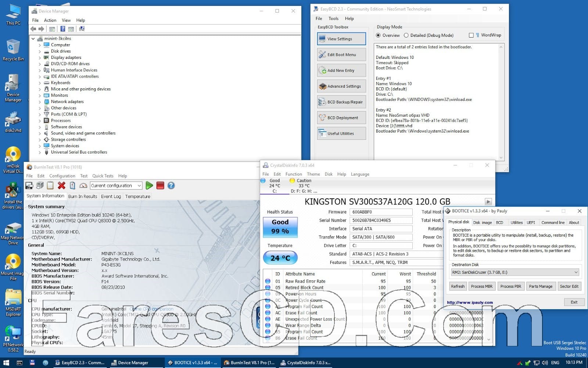Click the forward arrow in Device Manager toolbar

click(x=41, y=29)
